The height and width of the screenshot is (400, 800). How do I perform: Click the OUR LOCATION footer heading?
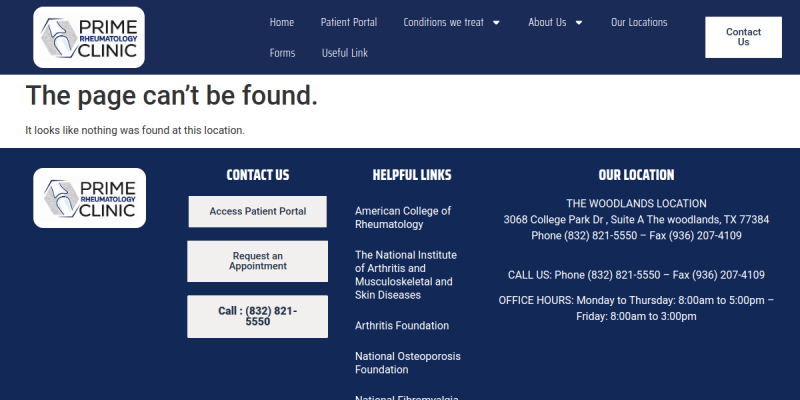point(636,175)
